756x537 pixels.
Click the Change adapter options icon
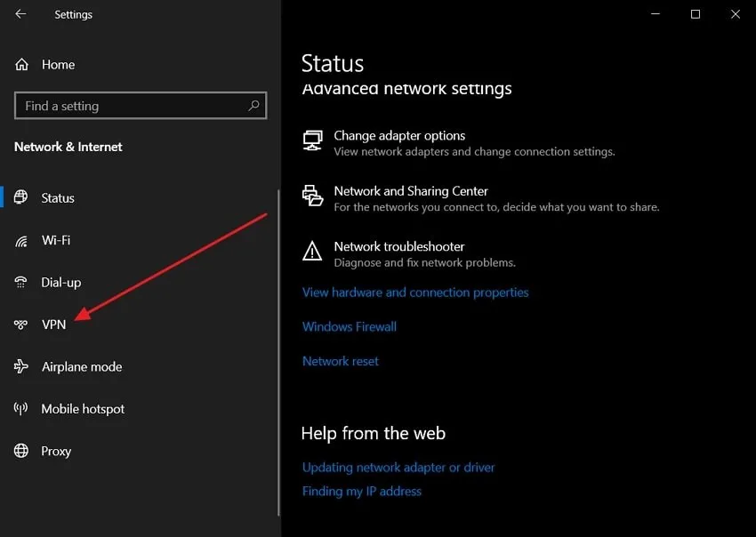coord(312,141)
